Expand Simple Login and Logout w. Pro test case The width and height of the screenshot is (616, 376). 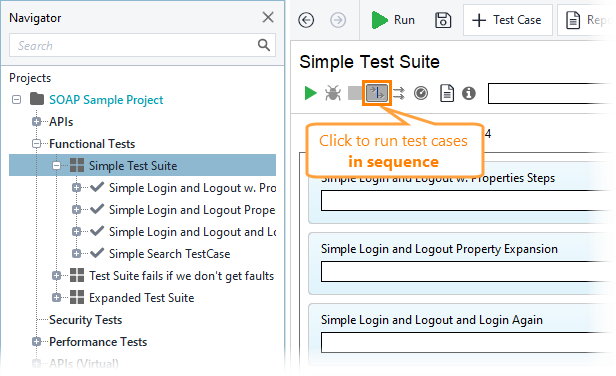pyautogui.click(x=77, y=188)
